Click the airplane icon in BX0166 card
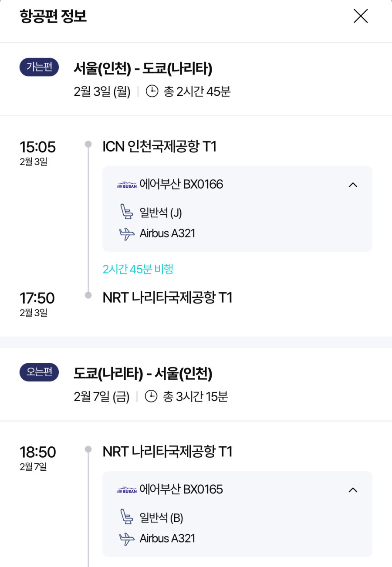Image resolution: width=392 pixels, height=567 pixels. tap(127, 234)
